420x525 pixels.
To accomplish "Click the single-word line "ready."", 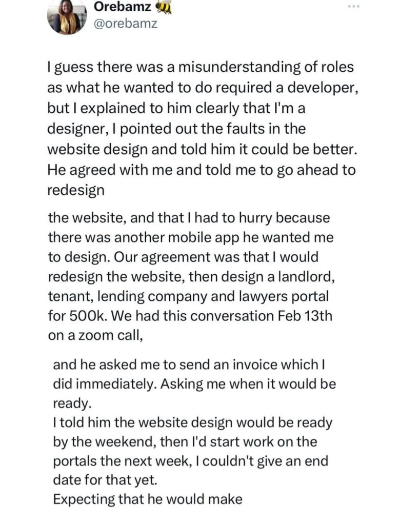I will coord(72,404).
